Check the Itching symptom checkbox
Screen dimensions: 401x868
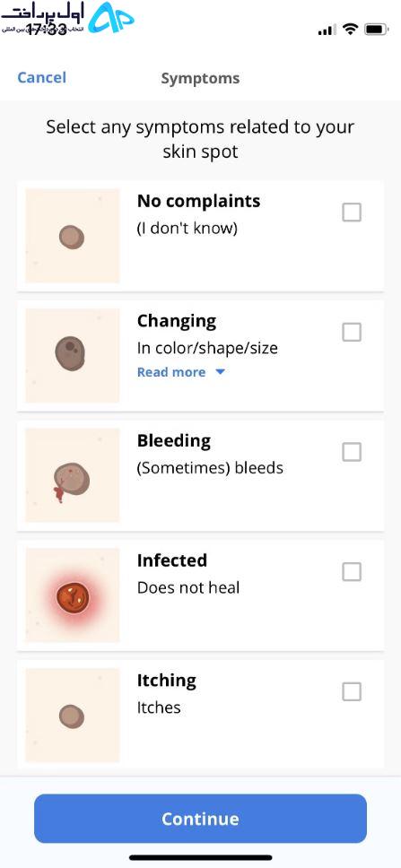coord(352,691)
